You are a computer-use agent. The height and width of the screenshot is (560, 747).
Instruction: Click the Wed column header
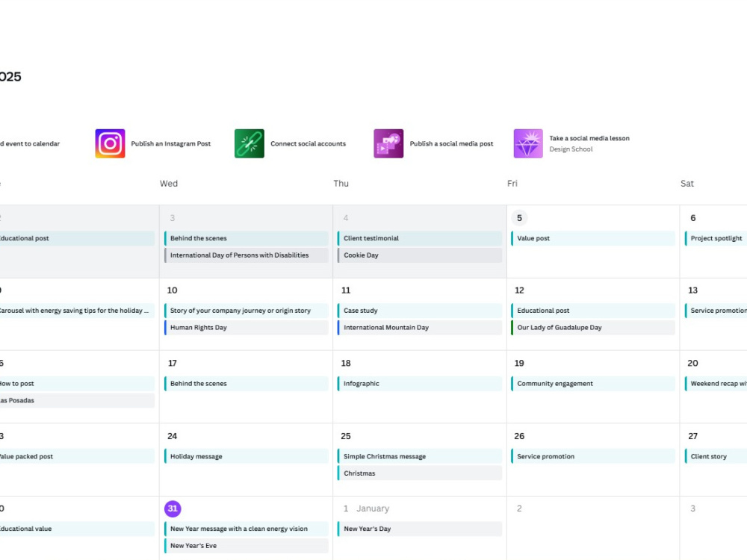click(x=169, y=184)
